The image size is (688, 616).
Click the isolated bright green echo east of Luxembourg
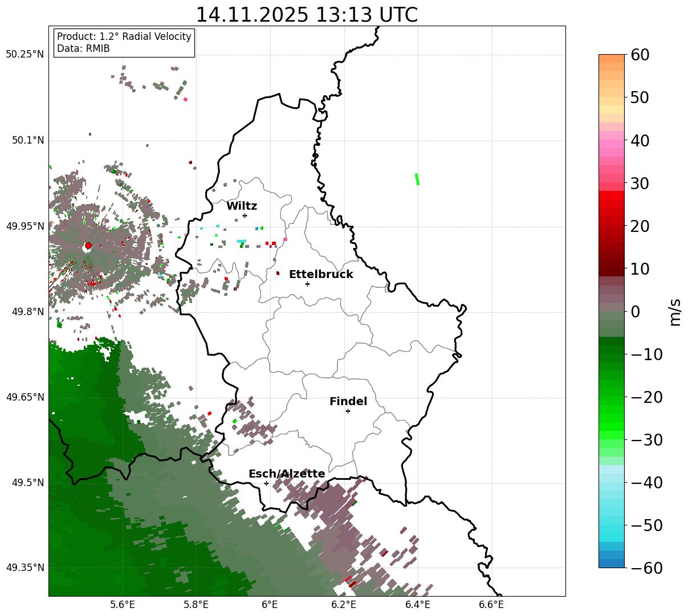tap(417, 179)
